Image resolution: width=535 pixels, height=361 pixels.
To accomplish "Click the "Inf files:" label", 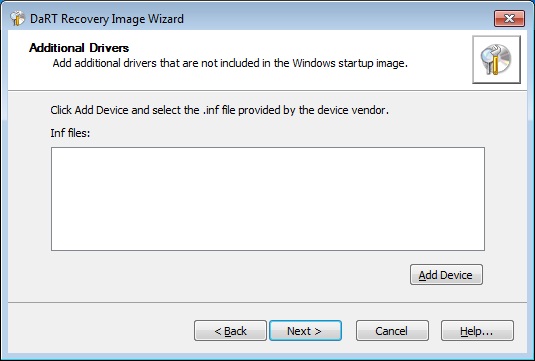I will (x=70, y=133).
